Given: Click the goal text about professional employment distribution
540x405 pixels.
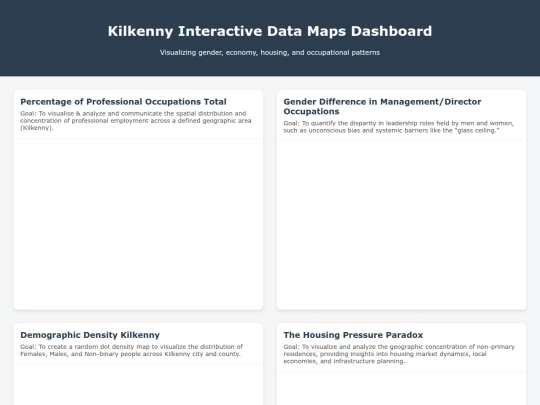Looking at the screenshot, I should pyautogui.click(x=136, y=121).
